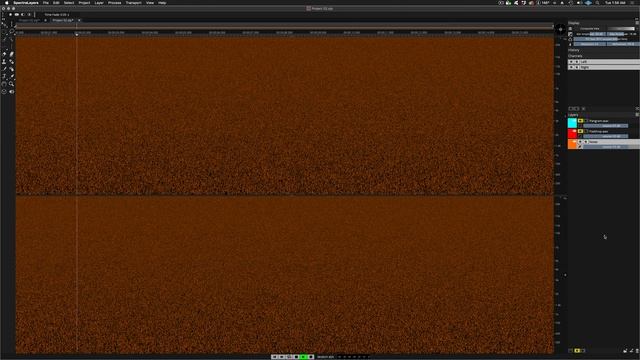Open the Select menu
The height and width of the screenshot is (360, 640).
tap(69, 3)
